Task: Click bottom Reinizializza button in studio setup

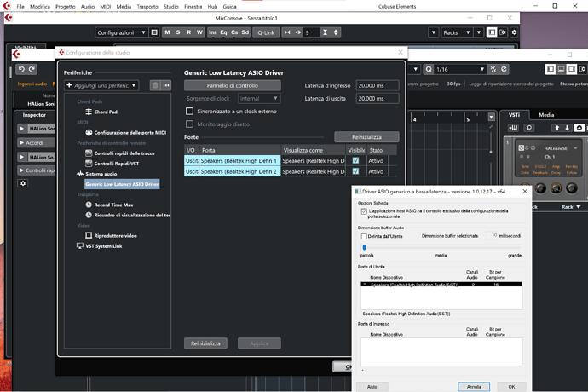Action: (205, 343)
